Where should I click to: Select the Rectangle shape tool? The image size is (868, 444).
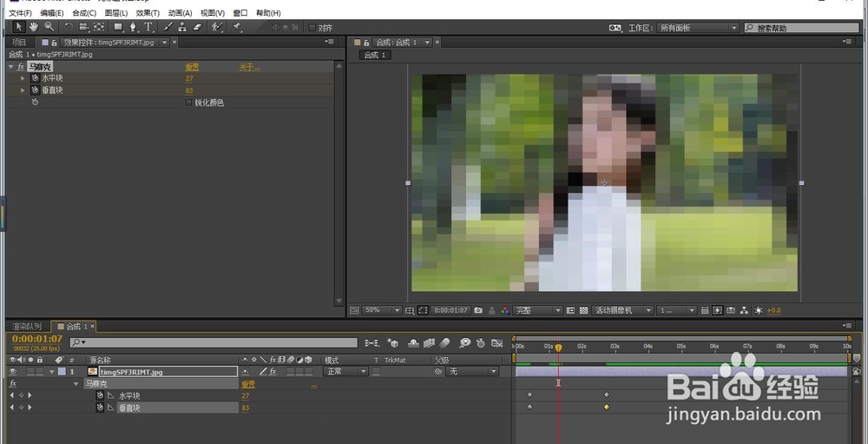click(118, 27)
